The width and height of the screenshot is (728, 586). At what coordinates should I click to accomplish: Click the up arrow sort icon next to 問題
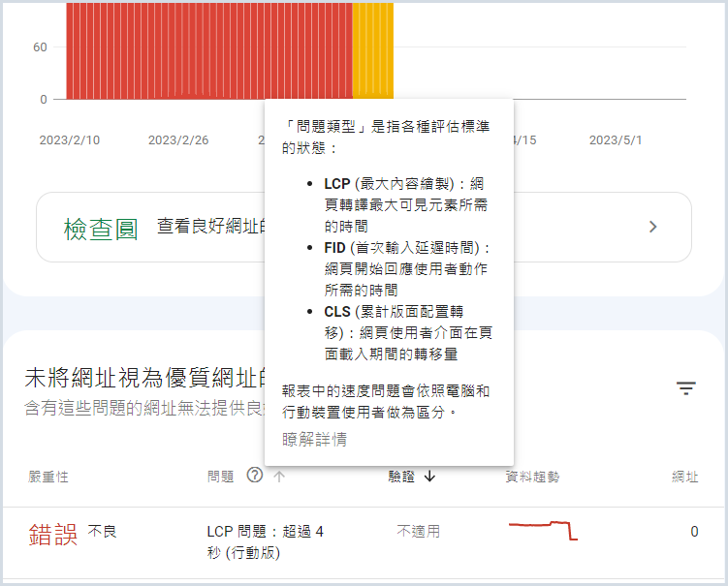click(279, 476)
